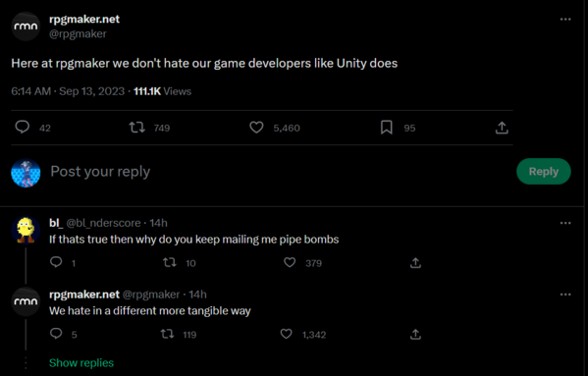Repost the main rpgmaker tweet
This screenshot has width=588, height=376.
pos(137,128)
